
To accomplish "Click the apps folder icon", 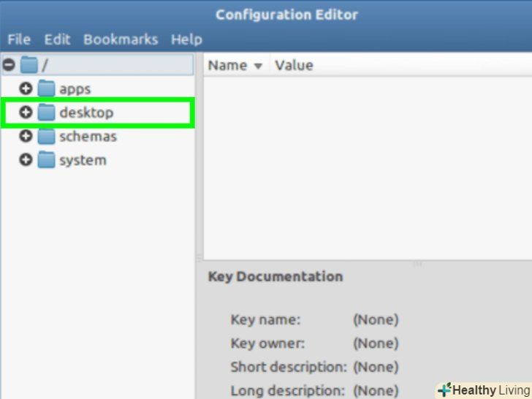I will click(47, 89).
